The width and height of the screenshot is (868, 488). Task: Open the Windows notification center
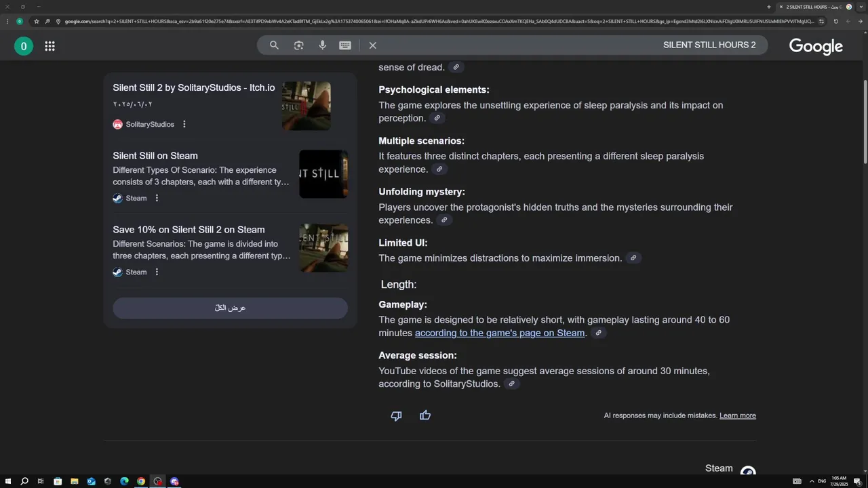click(857, 481)
